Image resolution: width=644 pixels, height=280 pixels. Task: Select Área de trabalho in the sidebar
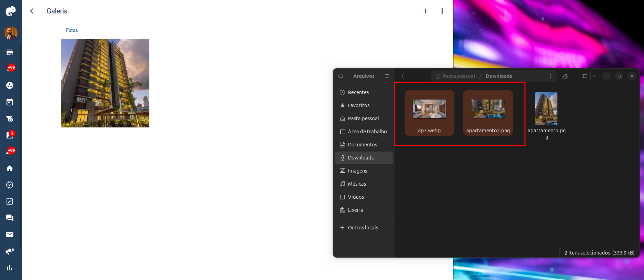click(x=364, y=132)
